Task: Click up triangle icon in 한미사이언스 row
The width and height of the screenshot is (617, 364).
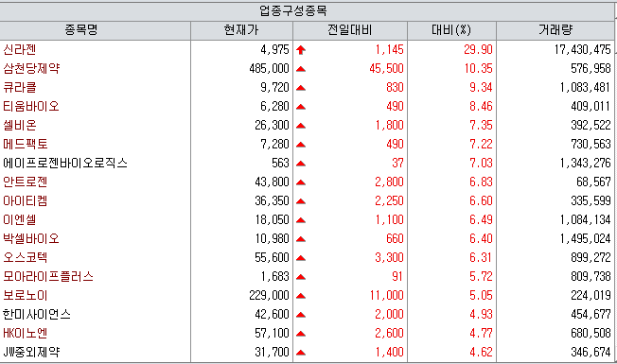Action: click(301, 315)
